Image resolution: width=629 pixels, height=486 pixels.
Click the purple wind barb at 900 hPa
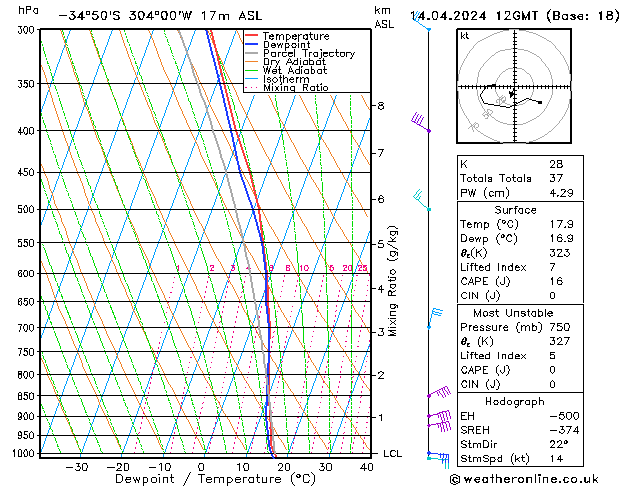point(439,415)
